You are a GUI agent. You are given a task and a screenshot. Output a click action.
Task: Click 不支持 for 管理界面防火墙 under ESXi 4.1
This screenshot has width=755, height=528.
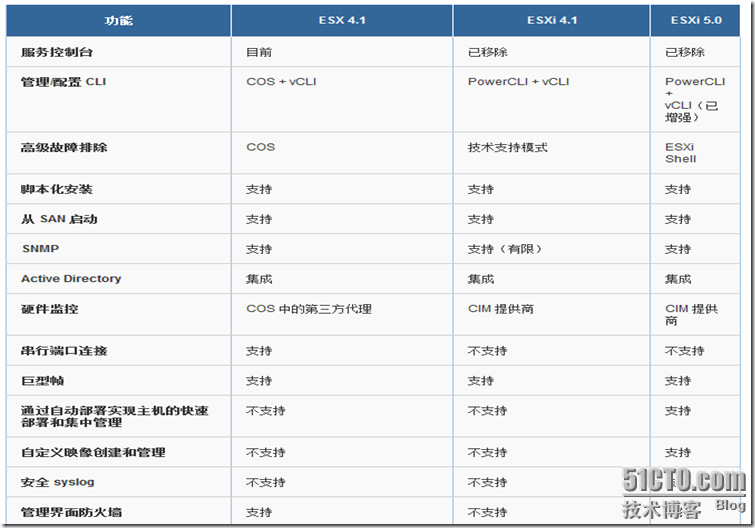tap(487, 512)
